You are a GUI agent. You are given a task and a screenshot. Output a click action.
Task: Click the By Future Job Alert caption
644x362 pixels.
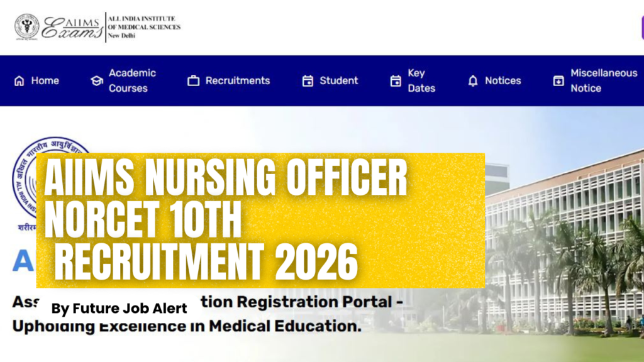(119, 308)
